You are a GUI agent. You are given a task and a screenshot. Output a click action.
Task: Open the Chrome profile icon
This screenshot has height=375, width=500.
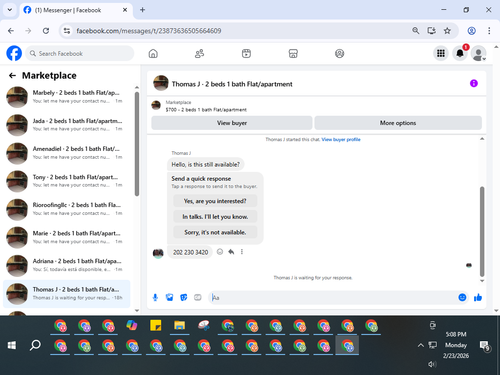[471, 31]
